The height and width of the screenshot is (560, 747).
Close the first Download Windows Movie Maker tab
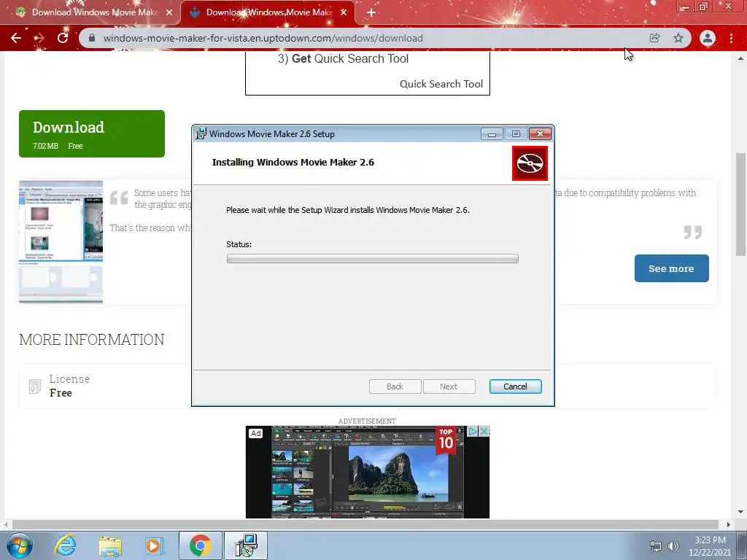169,12
